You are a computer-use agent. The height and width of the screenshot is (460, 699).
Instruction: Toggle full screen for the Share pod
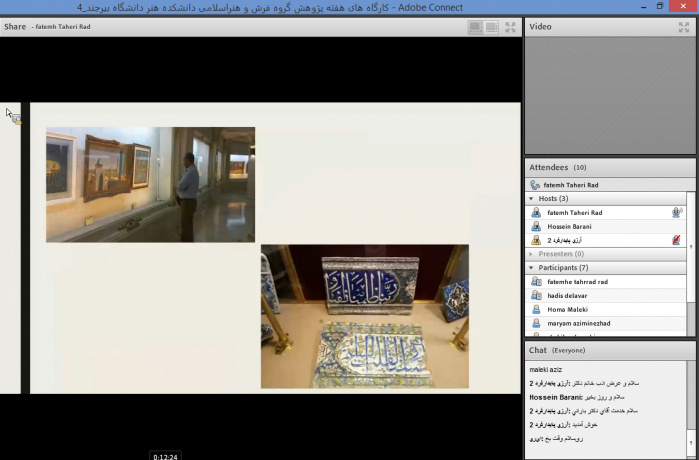[x=510, y=27]
